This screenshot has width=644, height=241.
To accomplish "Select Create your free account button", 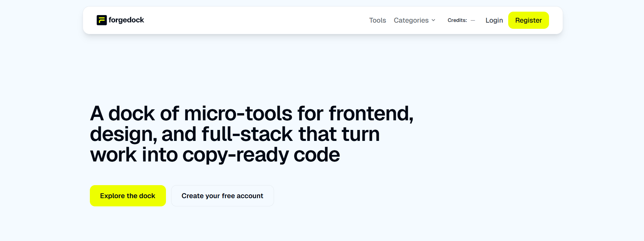I will tap(222, 196).
